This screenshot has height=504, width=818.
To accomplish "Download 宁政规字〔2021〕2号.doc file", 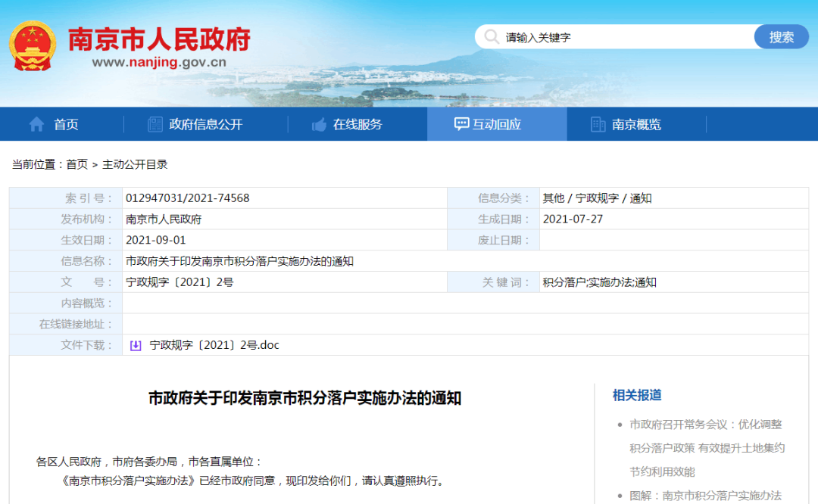I will pyautogui.click(x=214, y=345).
